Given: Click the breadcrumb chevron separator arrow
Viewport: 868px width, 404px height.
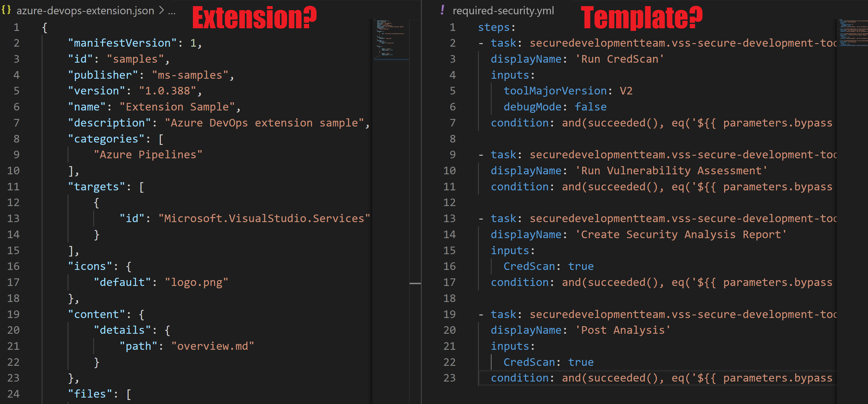Looking at the screenshot, I should tap(161, 11).
